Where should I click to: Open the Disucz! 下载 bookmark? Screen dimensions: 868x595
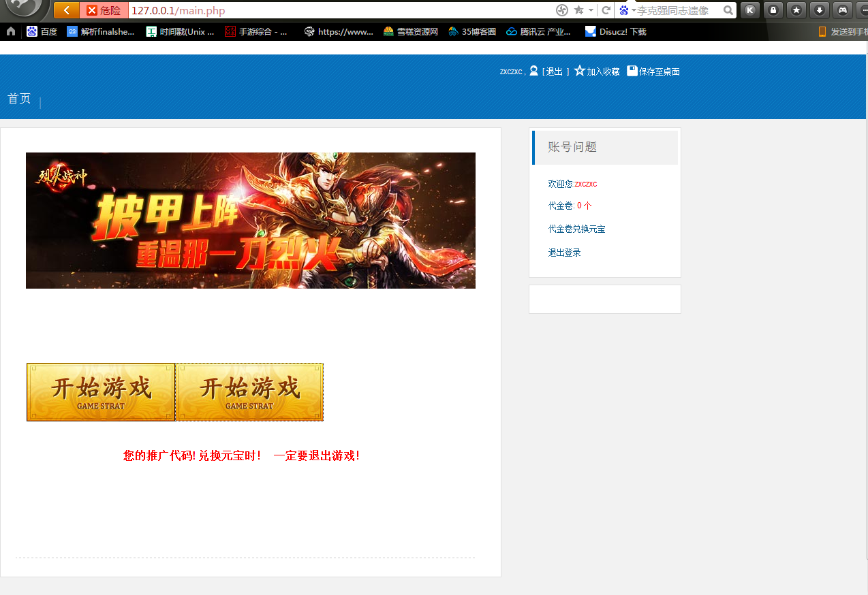[x=616, y=31]
